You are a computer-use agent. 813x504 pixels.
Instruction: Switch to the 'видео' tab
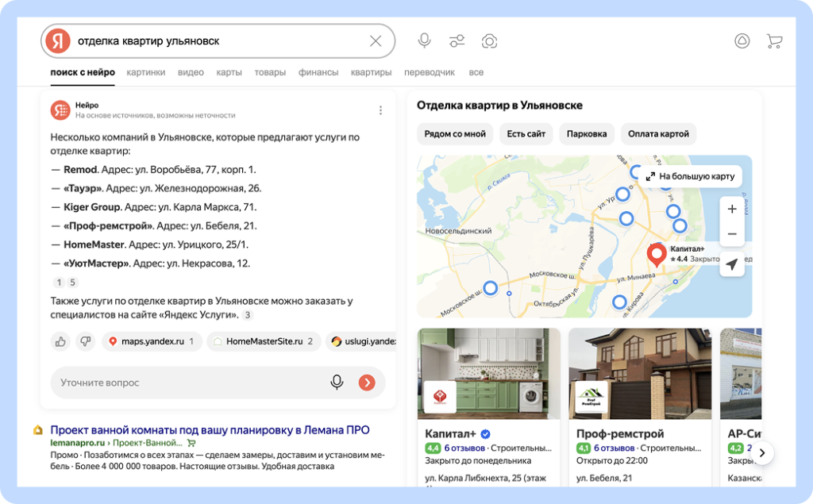pyautogui.click(x=191, y=72)
